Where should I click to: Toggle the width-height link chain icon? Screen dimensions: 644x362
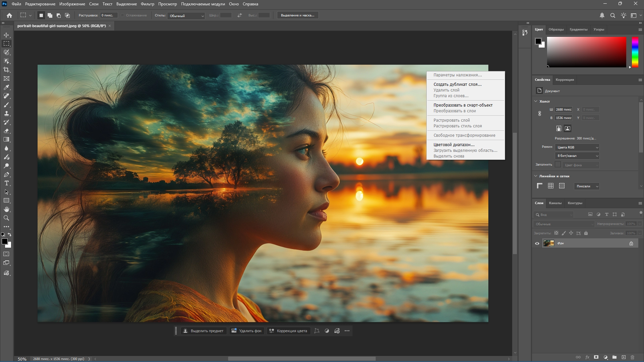tap(540, 114)
